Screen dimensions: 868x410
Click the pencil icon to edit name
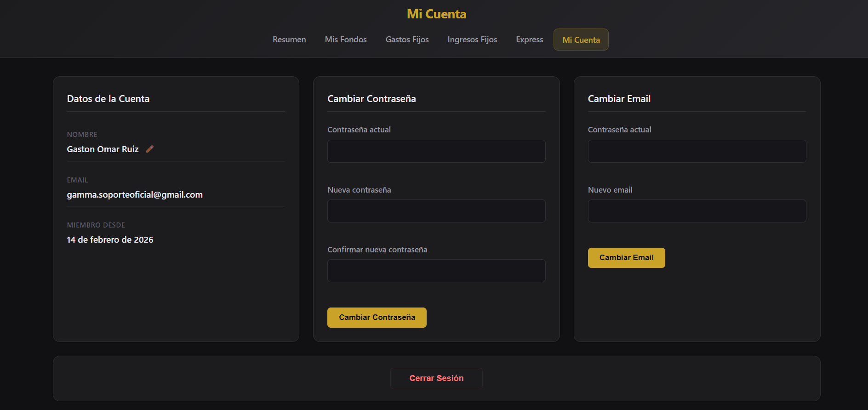click(x=150, y=149)
